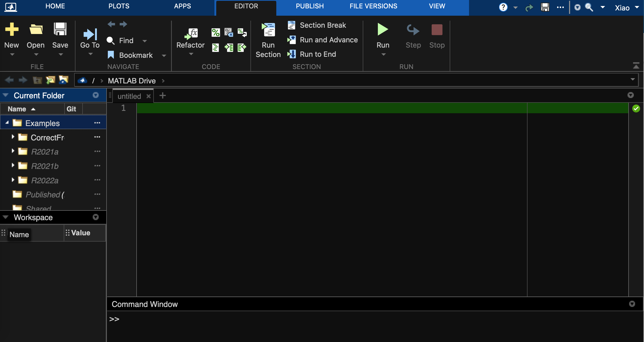
Task: Click the Command Window prompt input
Action: click(375, 319)
